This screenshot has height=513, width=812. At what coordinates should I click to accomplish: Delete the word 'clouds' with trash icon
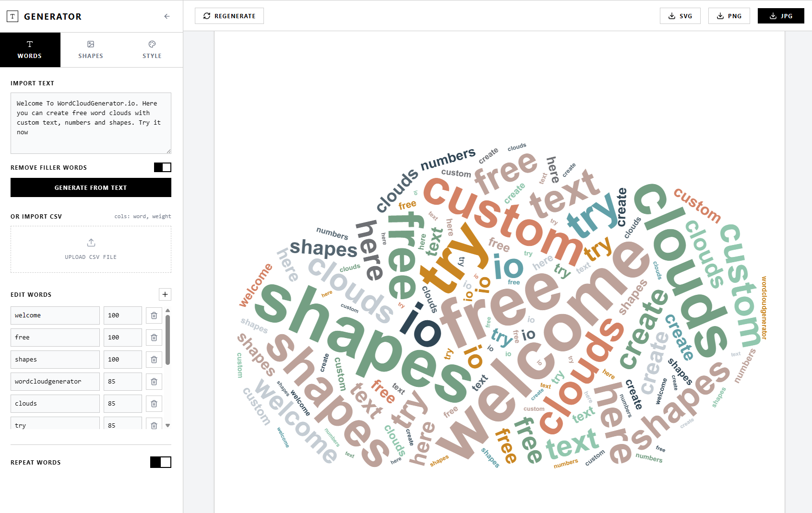[x=154, y=403]
